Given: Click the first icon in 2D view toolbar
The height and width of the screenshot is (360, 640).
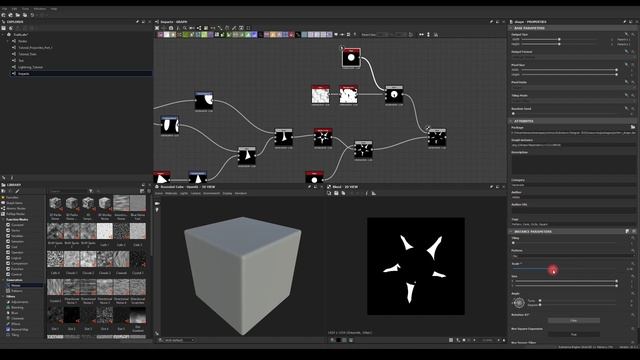Looking at the screenshot, I should [329, 193].
